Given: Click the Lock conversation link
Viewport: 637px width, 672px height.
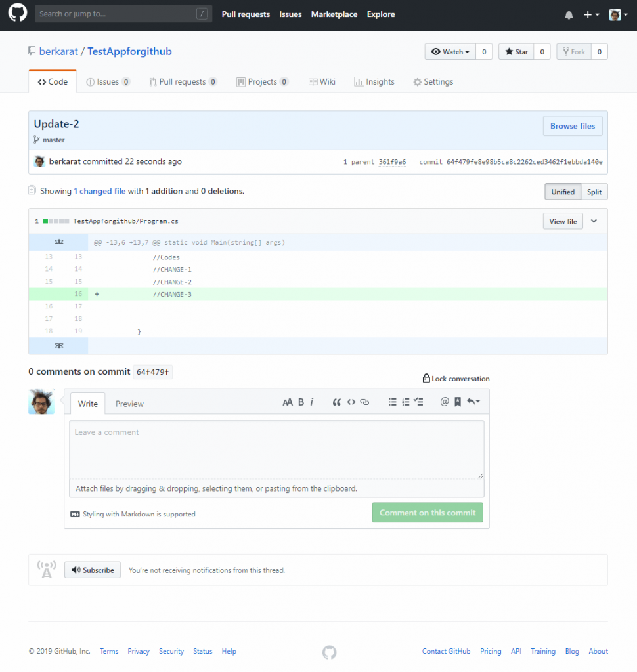Looking at the screenshot, I should [x=456, y=379].
